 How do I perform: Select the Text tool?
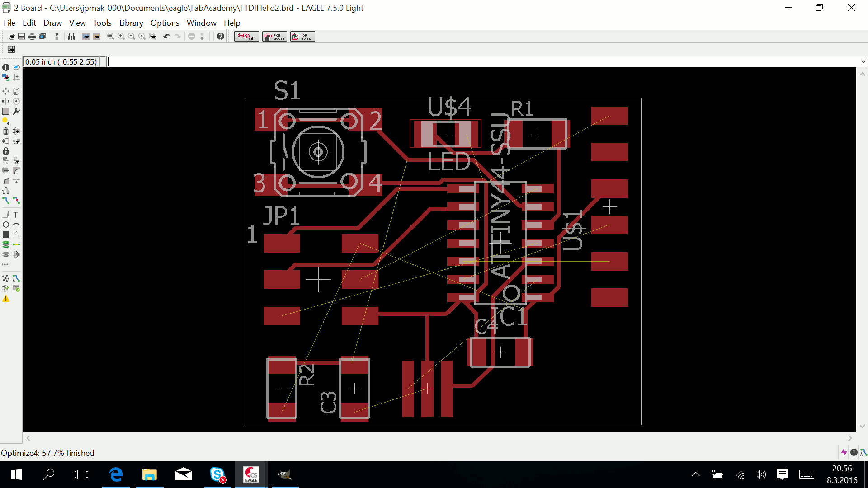pos(16,215)
